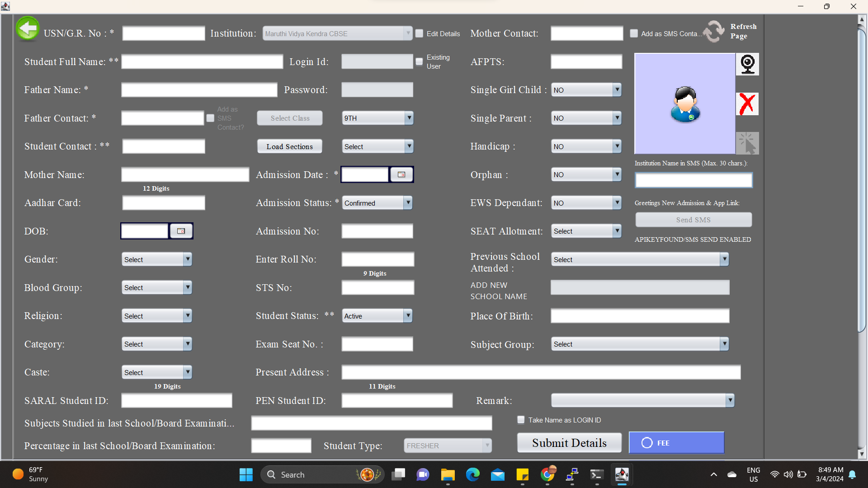
Task: Enable the Edit Details checkbox
Action: (x=420, y=33)
